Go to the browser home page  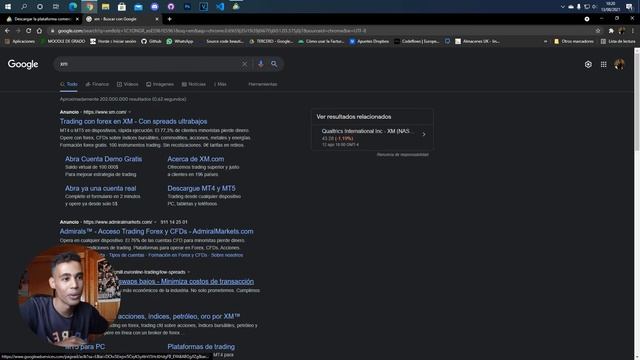39,31
